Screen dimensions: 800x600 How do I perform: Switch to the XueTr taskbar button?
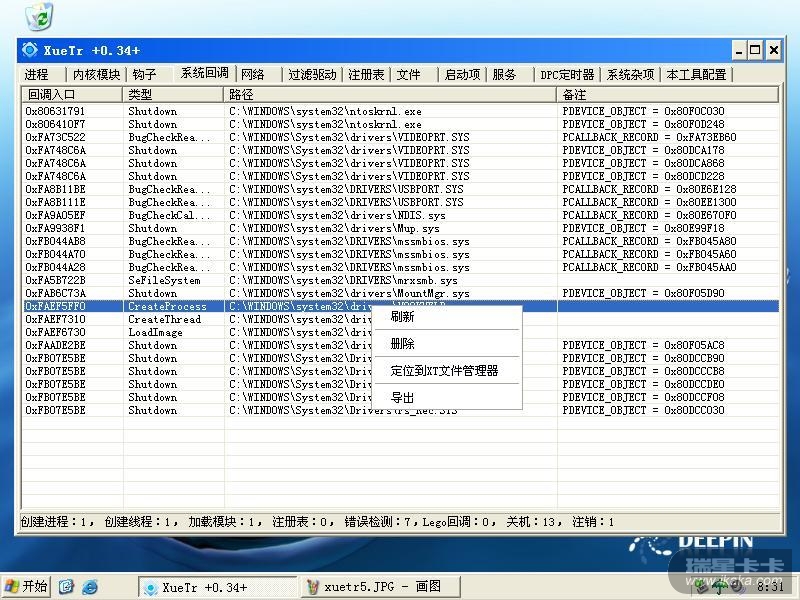(x=217, y=587)
